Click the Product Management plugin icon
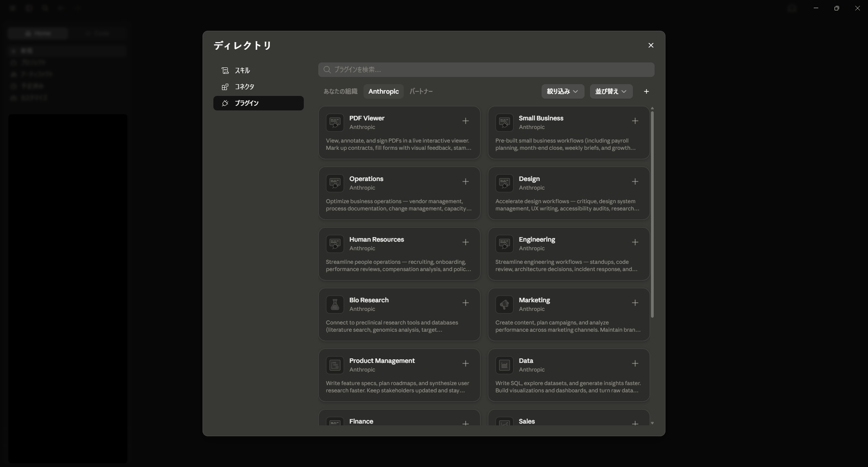Viewport: 868px width, 467px height. [x=335, y=365]
